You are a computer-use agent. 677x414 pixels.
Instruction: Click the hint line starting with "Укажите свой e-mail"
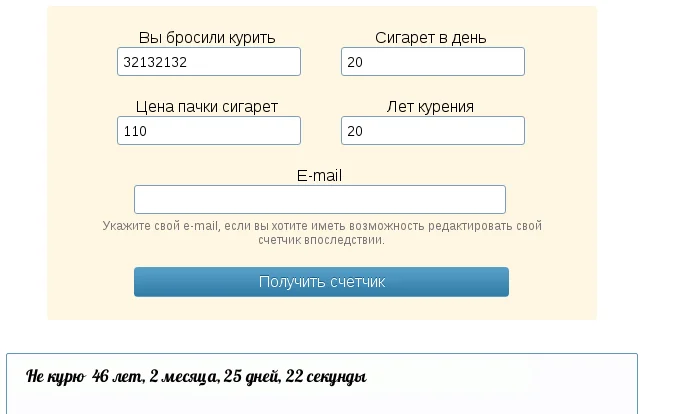[321, 226]
